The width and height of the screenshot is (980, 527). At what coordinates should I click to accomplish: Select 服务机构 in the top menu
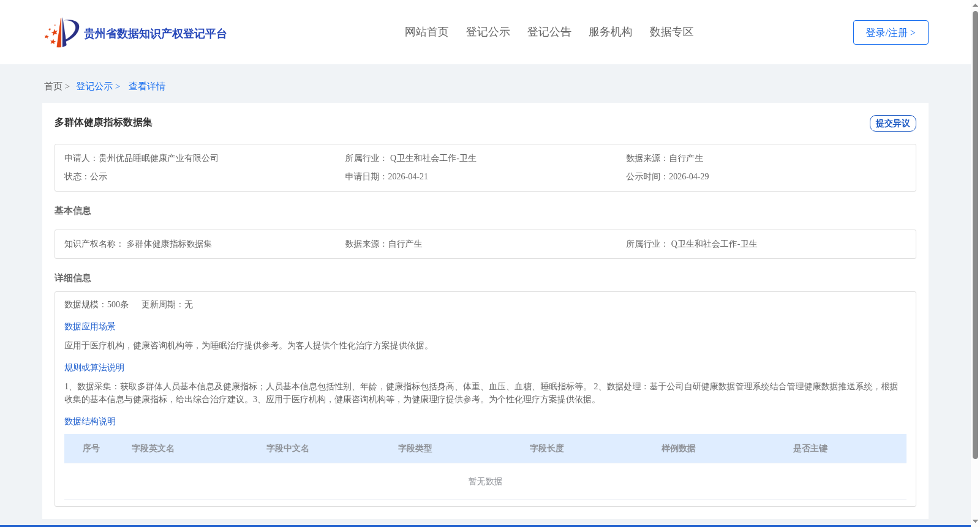click(x=610, y=32)
